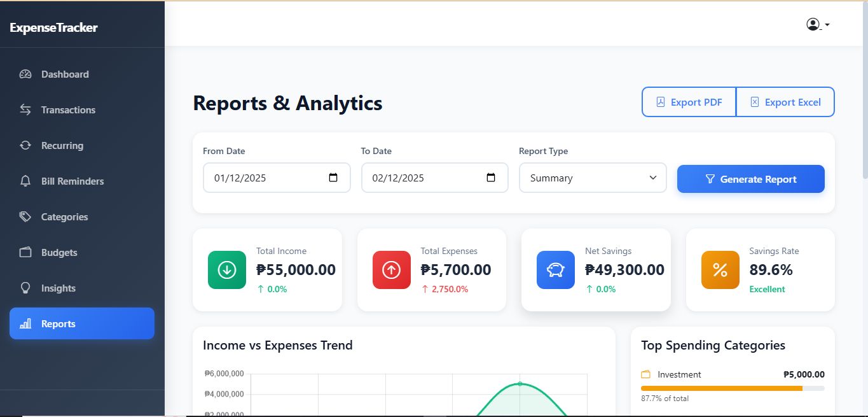The height and width of the screenshot is (417, 868).
Task: Click the Budgets wallet icon
Action: (x=25, y=252)
